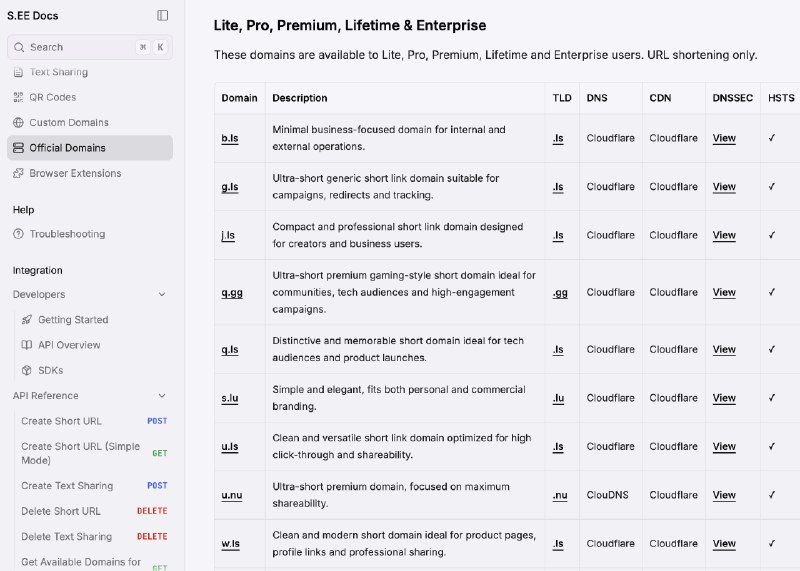Click the Custom Domains globe icon

coord(18,122)
